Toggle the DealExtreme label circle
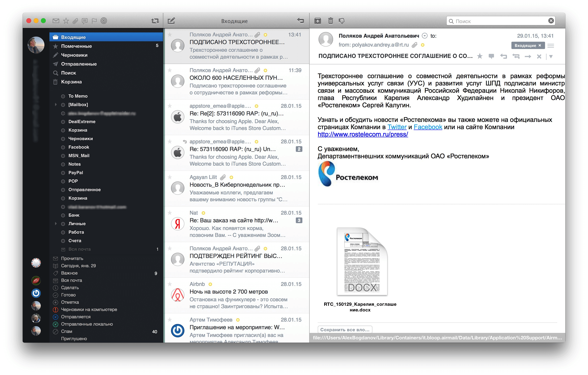Screen dimensions: 588x375 [63, 122]
